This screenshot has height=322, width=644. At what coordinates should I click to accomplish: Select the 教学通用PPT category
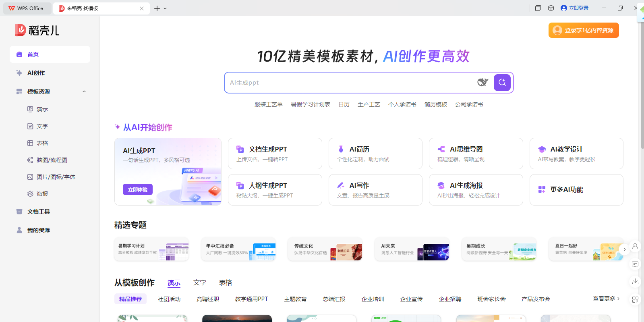(x=252, y=299)
